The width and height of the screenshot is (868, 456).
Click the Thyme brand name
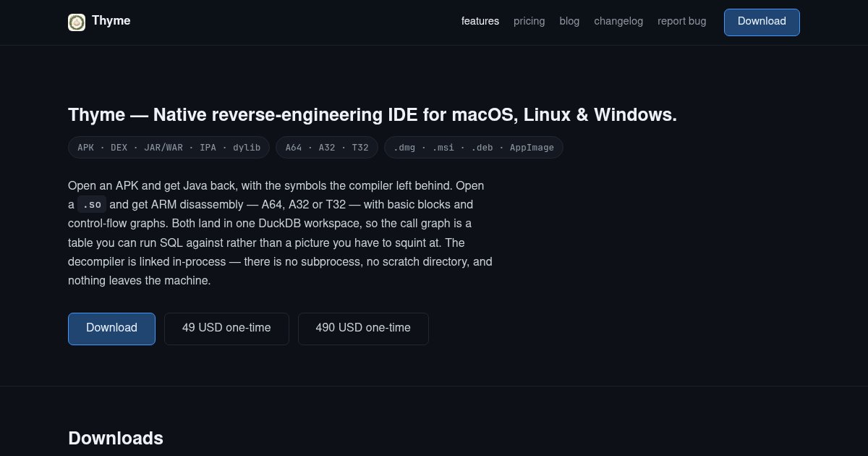[111, 21]
